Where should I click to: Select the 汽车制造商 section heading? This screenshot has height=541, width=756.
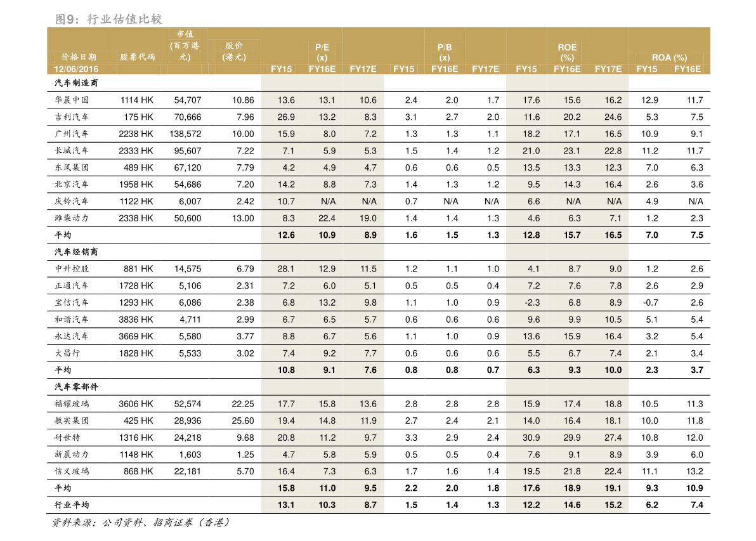click(x=76, y=83)
